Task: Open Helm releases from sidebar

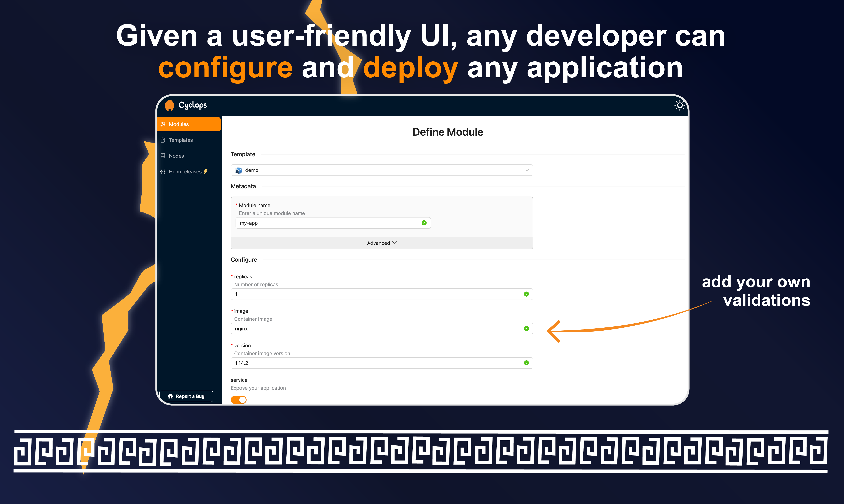Action: (x=185, y=172)
